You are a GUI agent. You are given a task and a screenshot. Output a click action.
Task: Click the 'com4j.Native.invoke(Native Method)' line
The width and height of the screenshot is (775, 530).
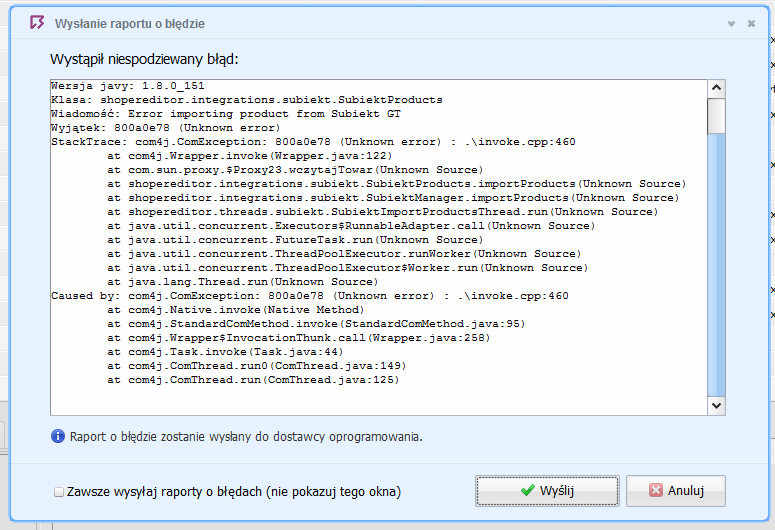(x=236, y=310)
